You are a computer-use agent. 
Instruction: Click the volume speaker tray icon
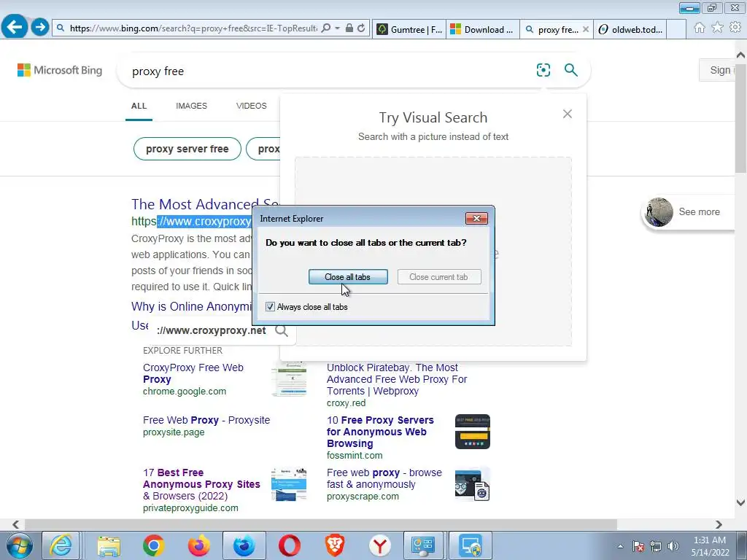coord(673,546)
